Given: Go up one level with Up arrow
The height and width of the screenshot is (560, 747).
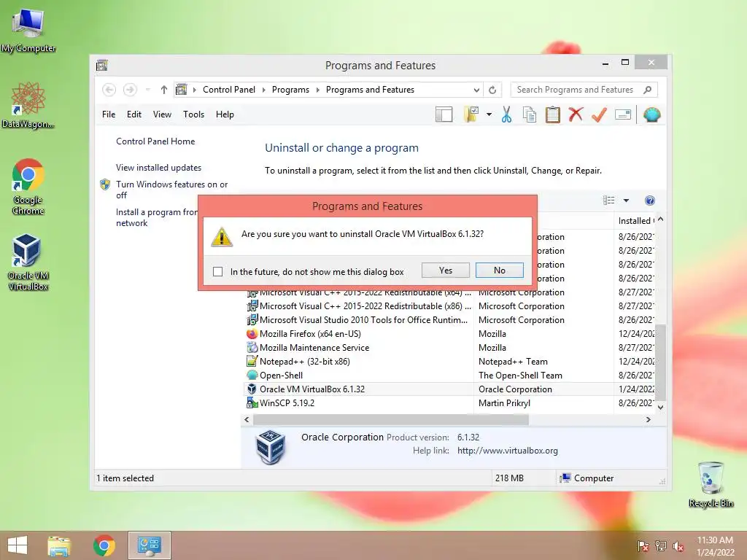Looking at the screenshot, I should pos(164,90).
